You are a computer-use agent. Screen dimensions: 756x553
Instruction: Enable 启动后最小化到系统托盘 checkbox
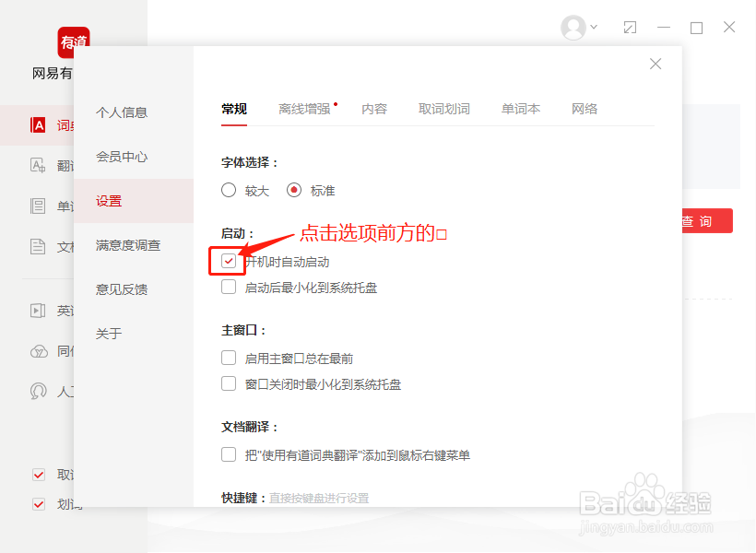point(229,287)
